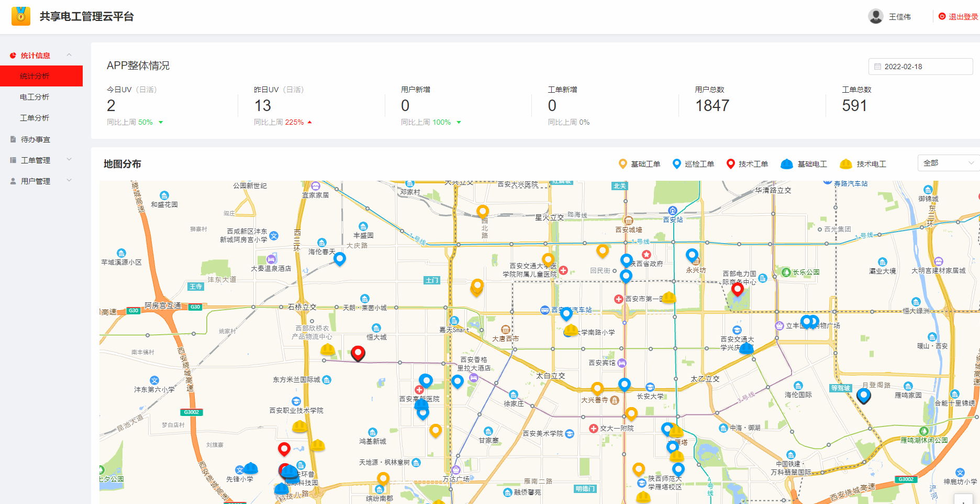Click blue marker near 海伦春天
This screenshot has width=980, height=504.
click(x=340, y=259)
